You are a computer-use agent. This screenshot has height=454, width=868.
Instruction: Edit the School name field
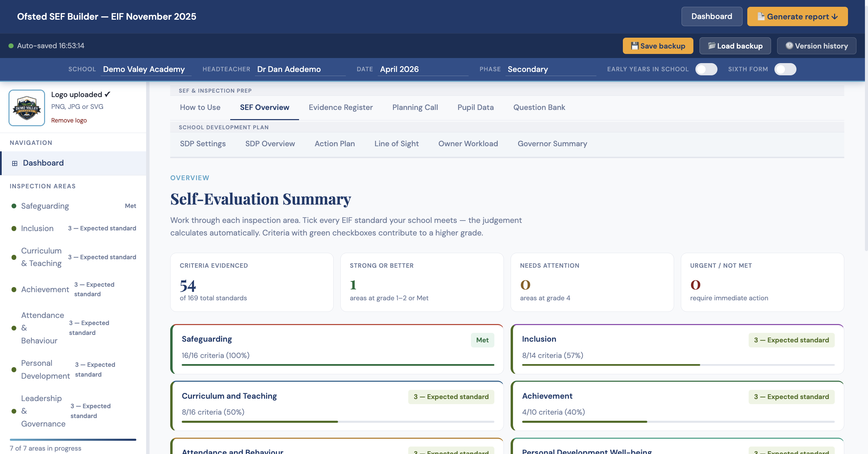pyautogui.click(x=146, y=69)
